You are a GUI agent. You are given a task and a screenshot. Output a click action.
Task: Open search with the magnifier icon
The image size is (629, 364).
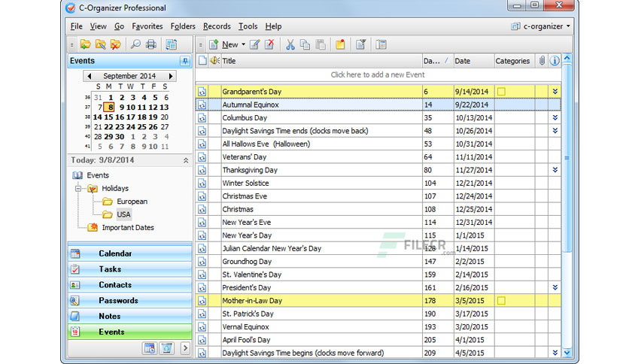135,44
